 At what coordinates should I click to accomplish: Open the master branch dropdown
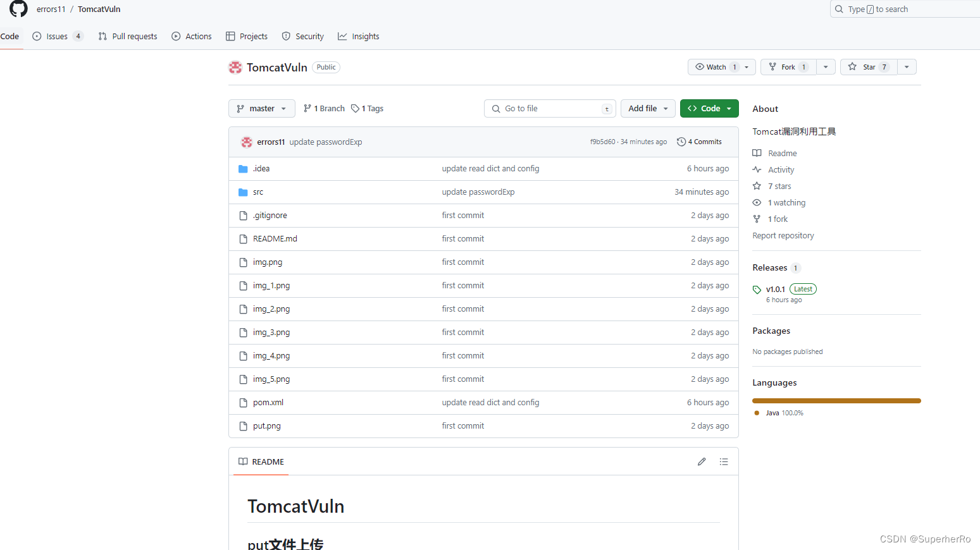(x=261, y=108)
